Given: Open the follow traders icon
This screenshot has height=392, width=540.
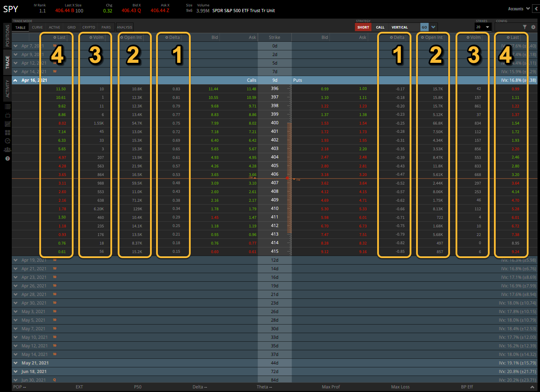Looking at the screenshot, I should (x=7, y=149).
